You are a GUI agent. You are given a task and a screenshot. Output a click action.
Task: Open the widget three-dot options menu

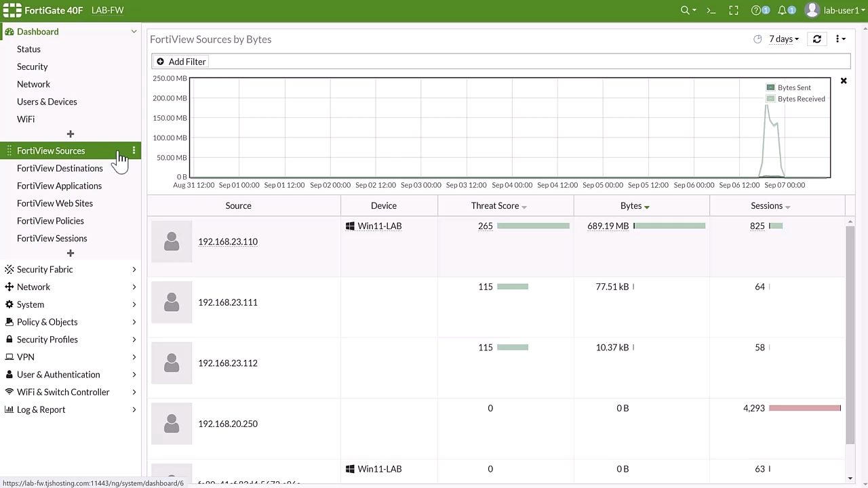(840, 39)
